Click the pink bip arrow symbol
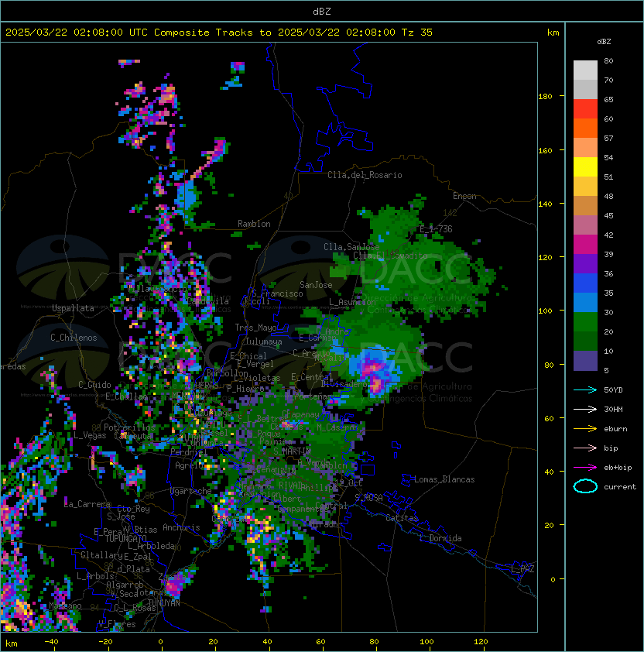This screenshot has height=652, width=644. 585,448
